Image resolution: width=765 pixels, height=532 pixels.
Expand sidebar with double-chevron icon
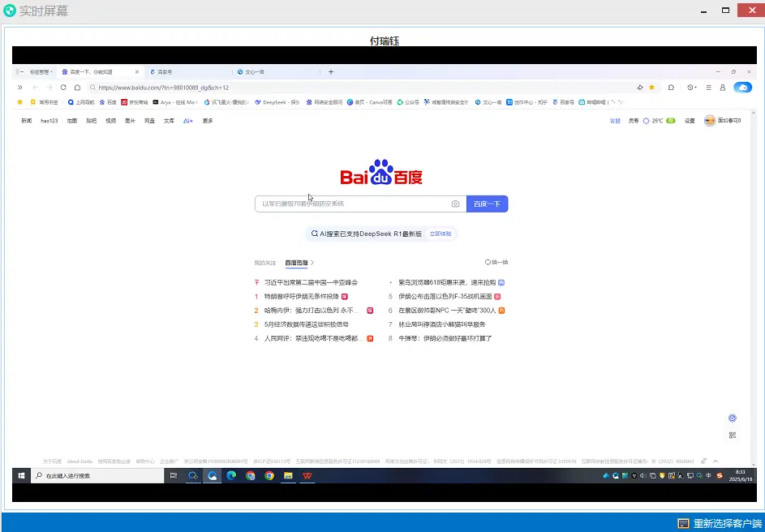pyautogui.click(x=20, y=88)
